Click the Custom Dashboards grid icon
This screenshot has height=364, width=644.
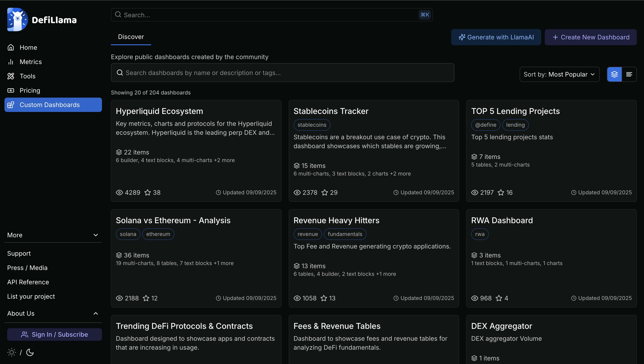(11, 105)
